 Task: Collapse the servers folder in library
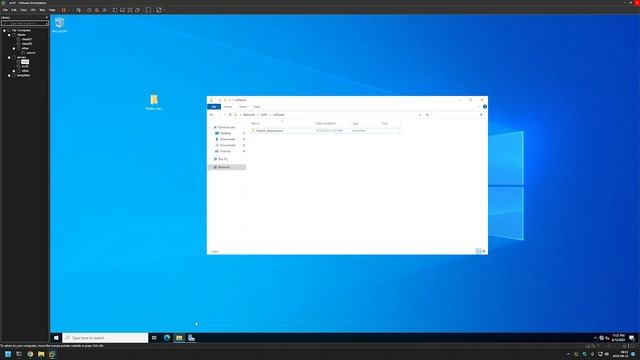[x=9, y=57]
